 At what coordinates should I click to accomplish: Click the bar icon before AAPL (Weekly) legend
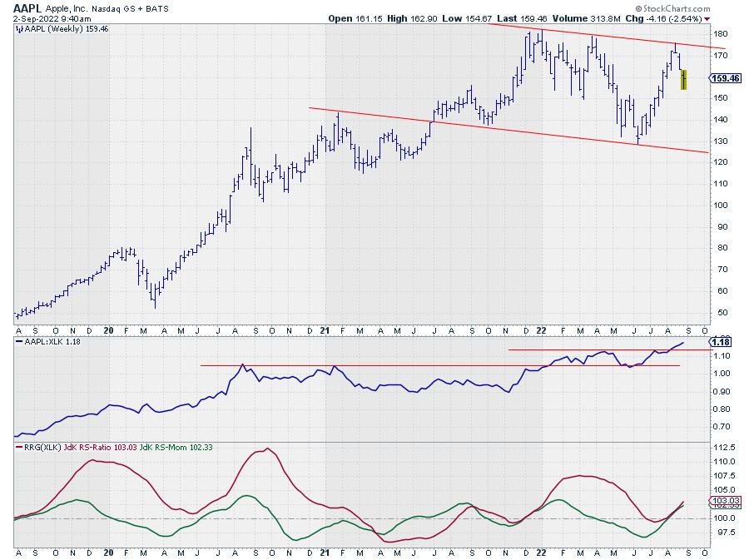(19, 27)
